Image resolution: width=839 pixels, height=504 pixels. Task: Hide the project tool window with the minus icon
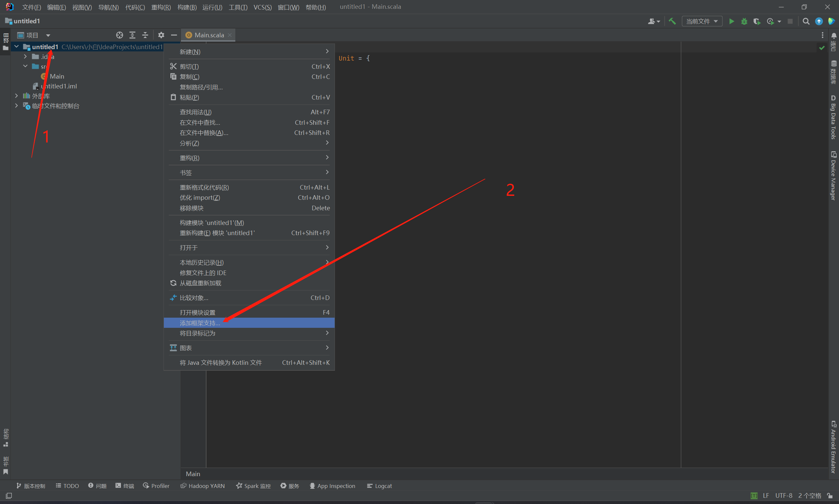pyautogui.click(x=174, y=35)
